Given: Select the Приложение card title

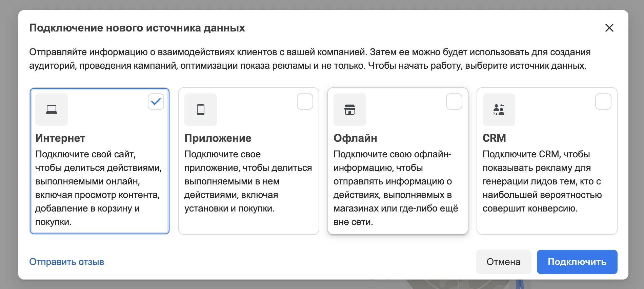Looking at the screenshot, I should (x=218, y=138).
